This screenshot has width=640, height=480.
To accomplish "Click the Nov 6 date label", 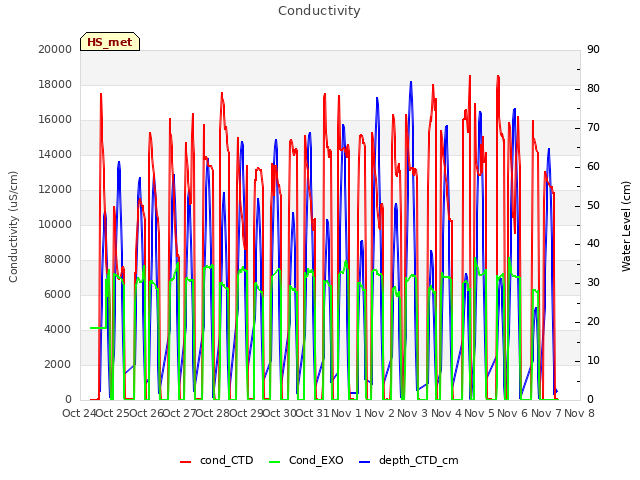I will click(513, 413).
